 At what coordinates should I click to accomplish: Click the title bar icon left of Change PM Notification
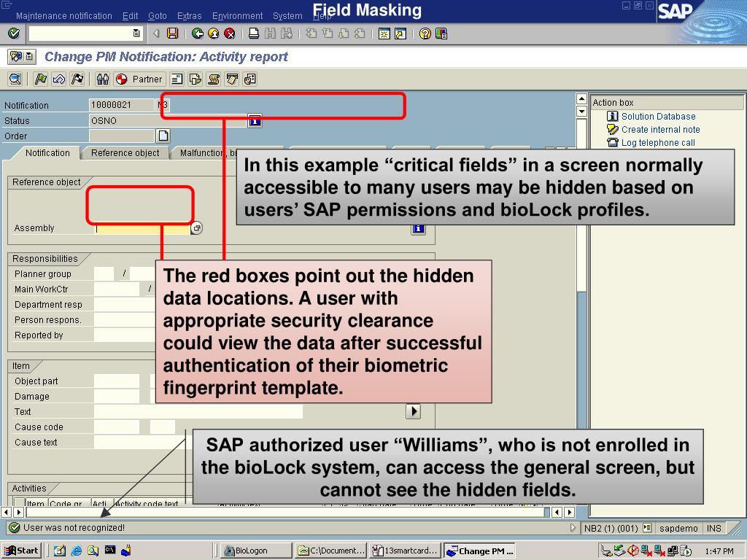pyautogui.click(x=16, y=57)
